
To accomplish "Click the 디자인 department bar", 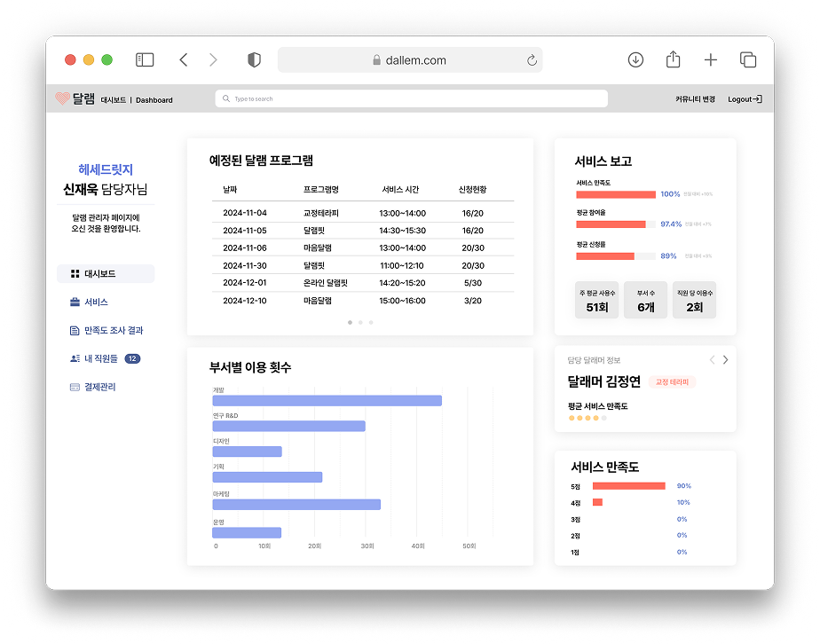I will pos(248,452).
